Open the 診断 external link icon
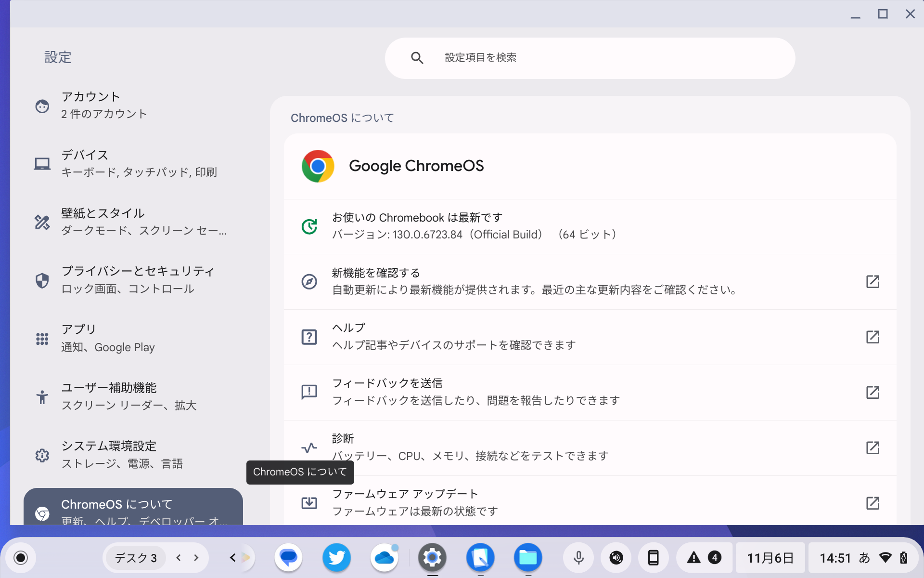The height and width of the screenshot is (578, 924). (x=873, y=448)
